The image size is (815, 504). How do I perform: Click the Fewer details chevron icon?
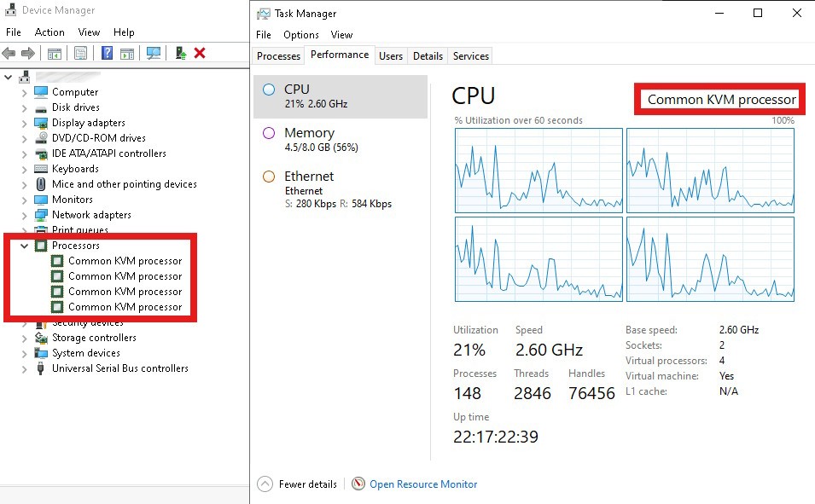pyautogui.click(x=265, y=484)
